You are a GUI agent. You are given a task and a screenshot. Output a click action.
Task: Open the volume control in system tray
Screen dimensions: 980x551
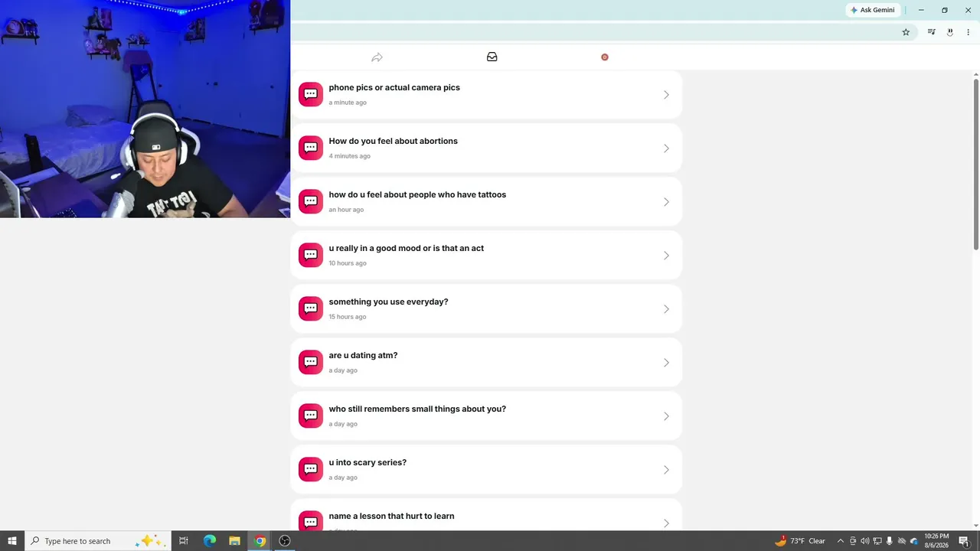(x=865, y=541)
